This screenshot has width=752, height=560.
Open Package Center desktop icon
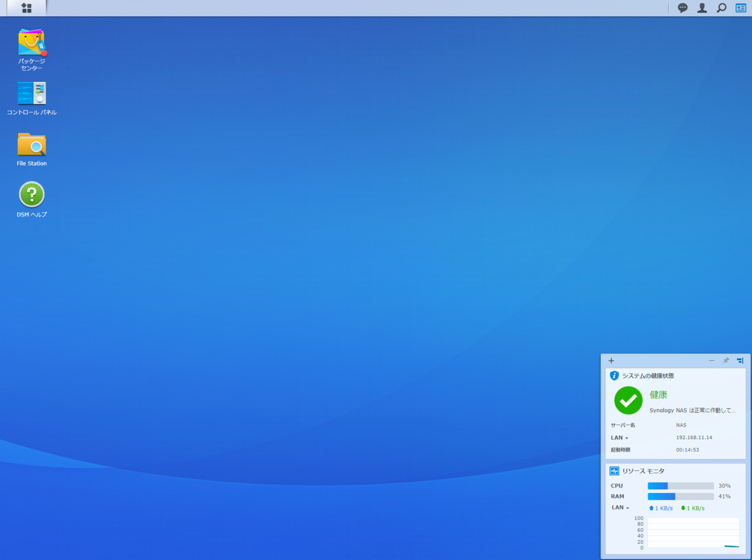32,43
